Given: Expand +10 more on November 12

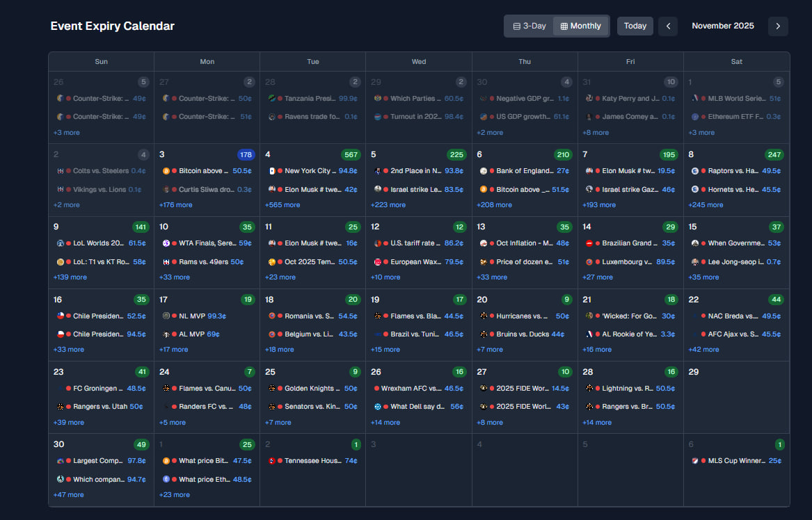Looking at the screenshot, I should click(385, 277).
